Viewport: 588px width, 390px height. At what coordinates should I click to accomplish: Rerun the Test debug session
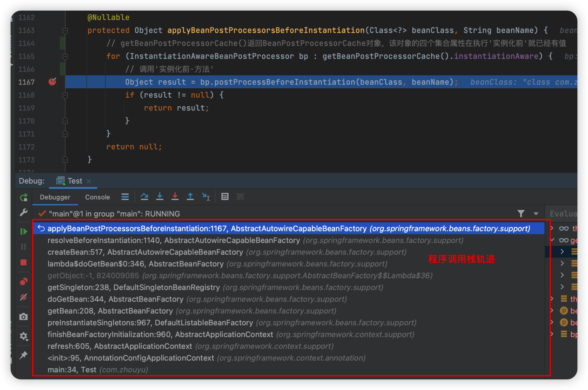tap(24, 197)
